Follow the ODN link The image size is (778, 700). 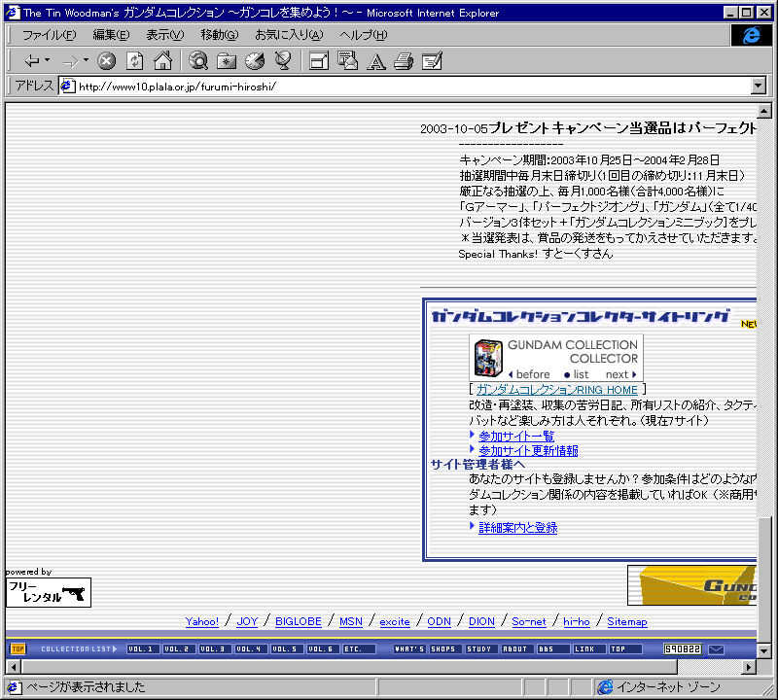(440, 621)
